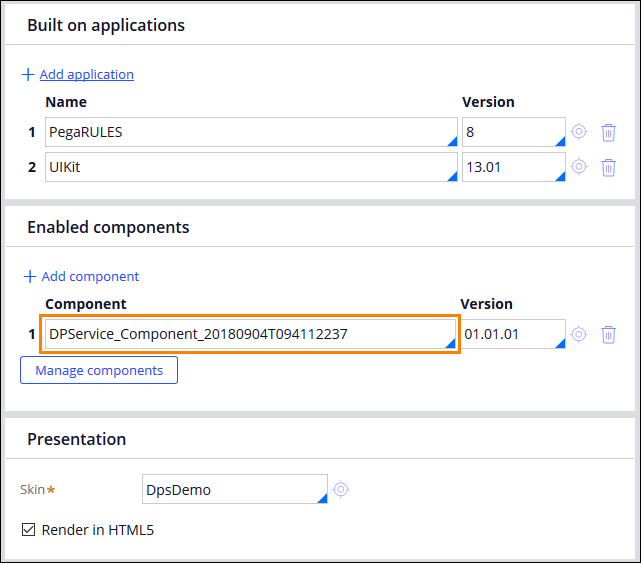Image resolution: width=641 pixels, height=563 pixels.
Task: Click into the PegaRULES version 8 field
Action: pyautogui.click(x=514, y=132)
